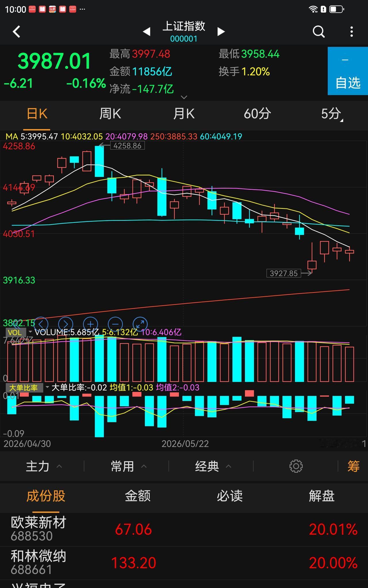
Task: Tap the battery status icon
Action: (x=336, y=9)
